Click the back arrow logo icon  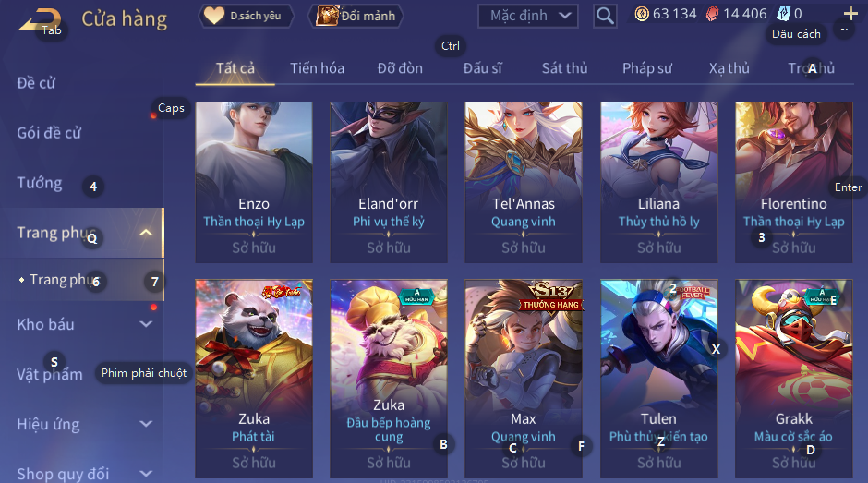pyautogui.click(x=40, y=20)
